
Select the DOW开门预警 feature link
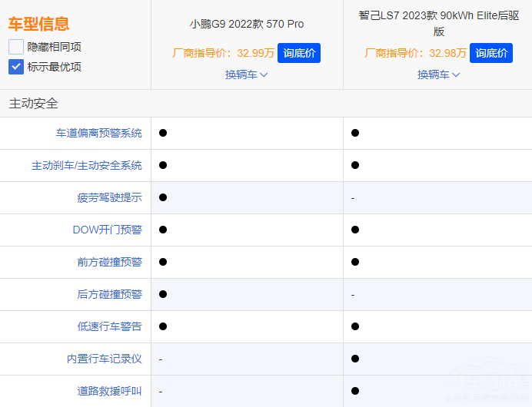click(x=107, y=230)
